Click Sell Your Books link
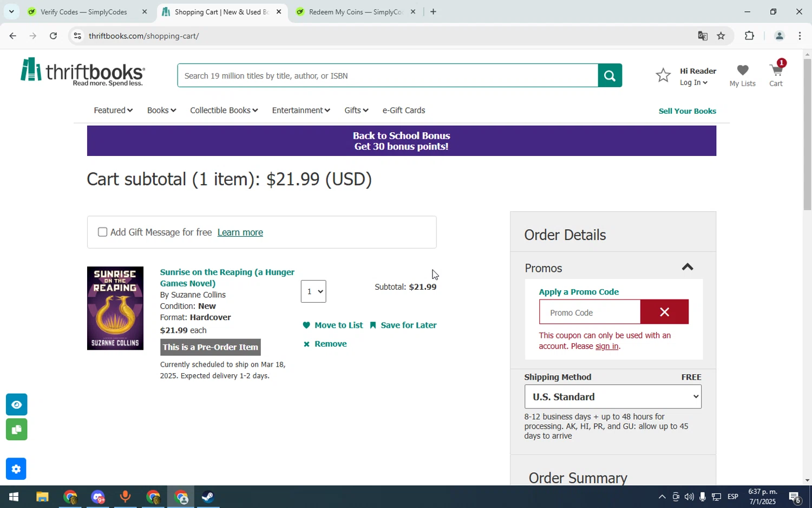Image resolution: width=812 pixels, height=508 pixels. coord(687,111)
